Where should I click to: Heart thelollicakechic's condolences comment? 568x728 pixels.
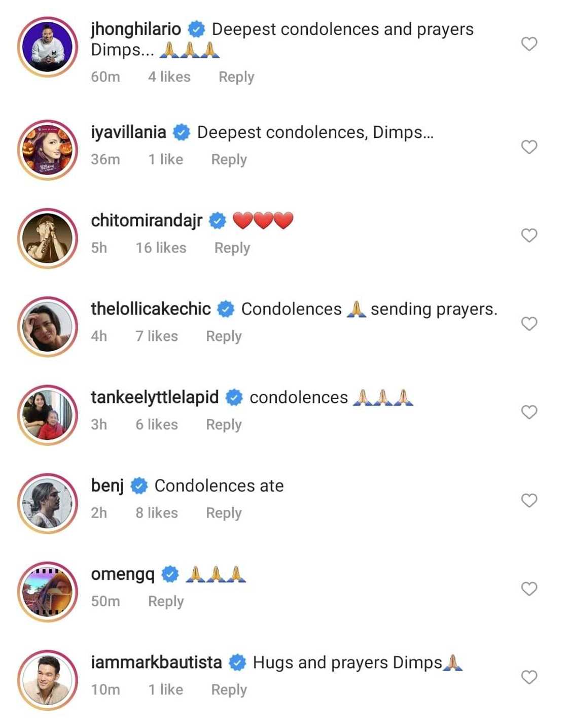tap(529, 324)
